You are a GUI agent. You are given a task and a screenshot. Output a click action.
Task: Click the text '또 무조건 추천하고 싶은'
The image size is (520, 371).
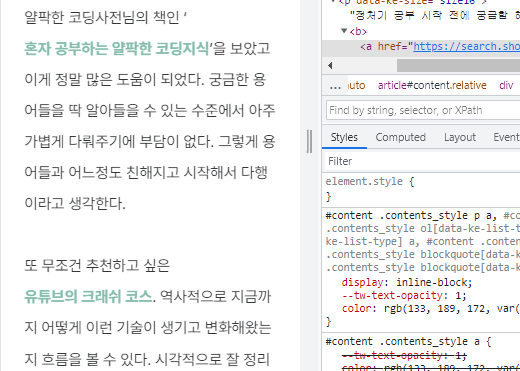(97, 265)
